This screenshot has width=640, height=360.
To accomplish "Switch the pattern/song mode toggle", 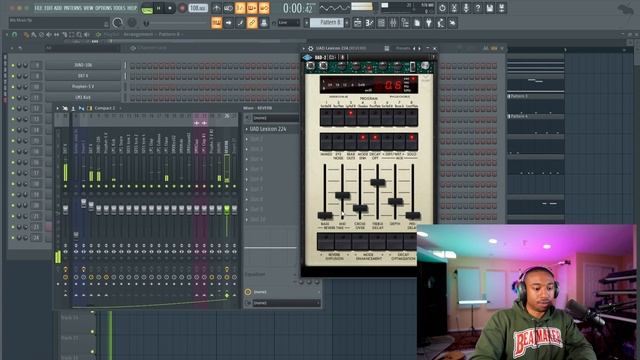I will [x=147, y=8].
